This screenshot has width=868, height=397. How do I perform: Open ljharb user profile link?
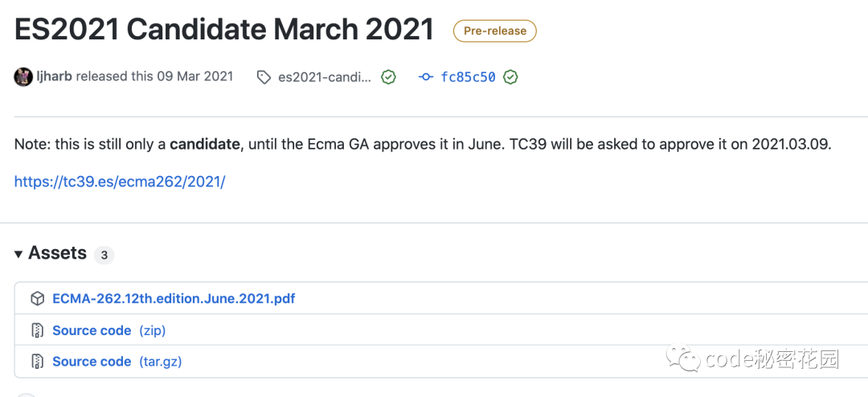pos(55,76)
